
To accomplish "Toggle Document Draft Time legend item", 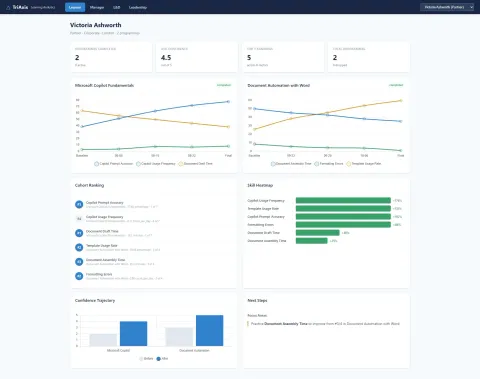I will pos(196,164).
